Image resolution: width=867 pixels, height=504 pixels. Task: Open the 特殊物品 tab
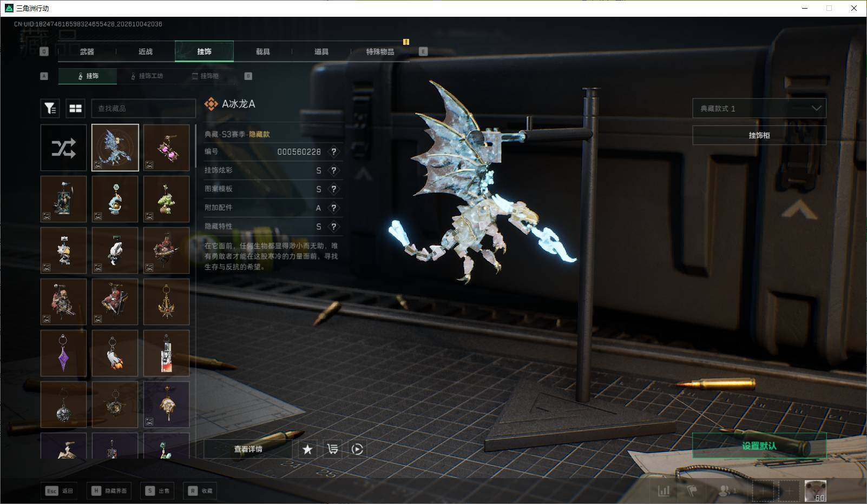(x=380, y=51)
